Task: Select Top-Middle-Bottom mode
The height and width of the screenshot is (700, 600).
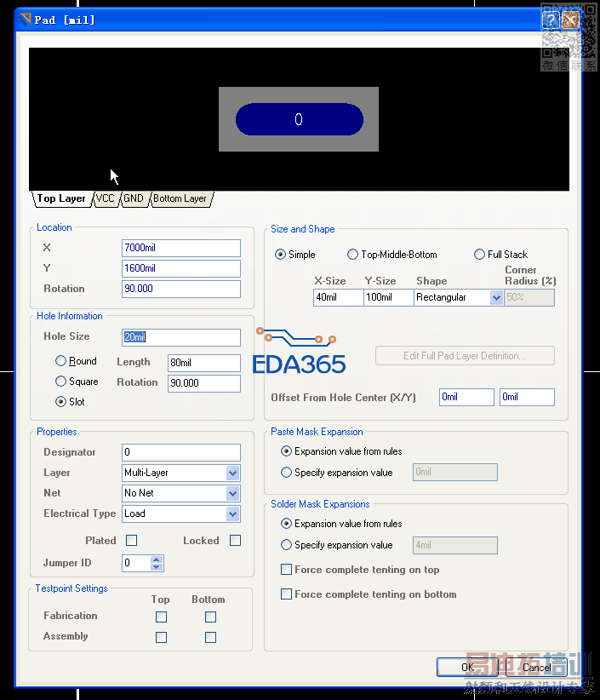Action: (352, 255)
